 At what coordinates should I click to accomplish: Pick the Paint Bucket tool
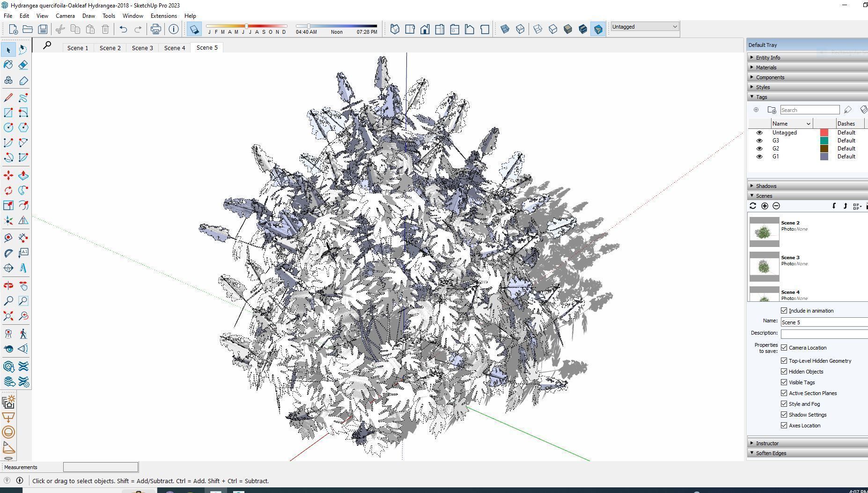pos(8,65)
